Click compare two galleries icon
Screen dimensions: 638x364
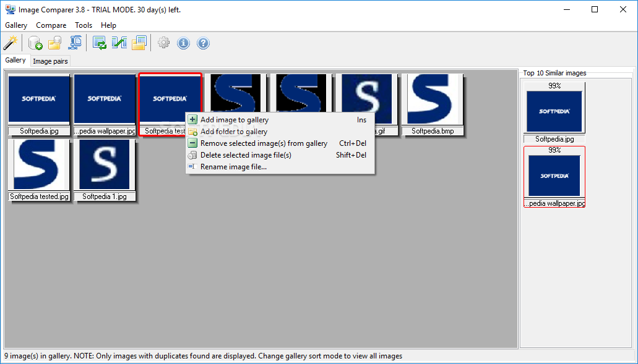[x=119, y=43]
